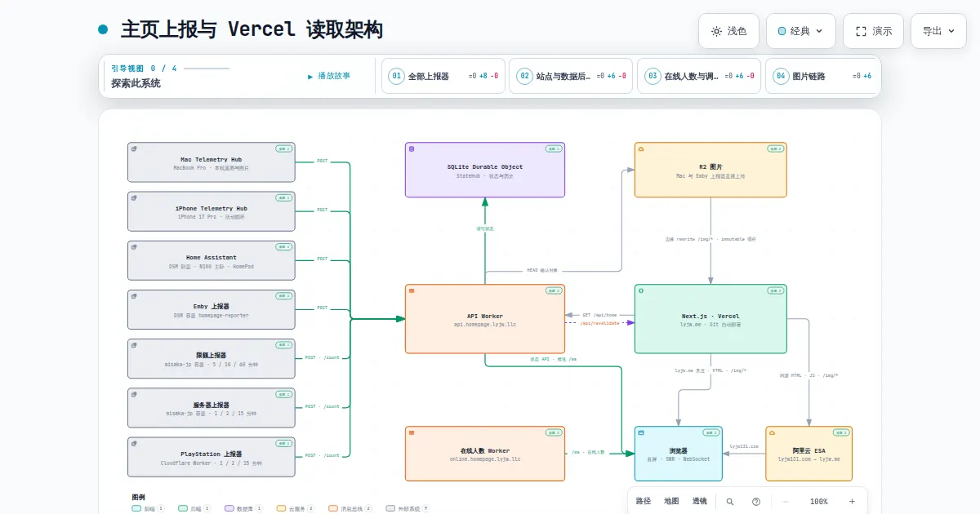Click the /ws · 在线人数 edge label
The image size is (980, 514).
click(x=588, y=451)
